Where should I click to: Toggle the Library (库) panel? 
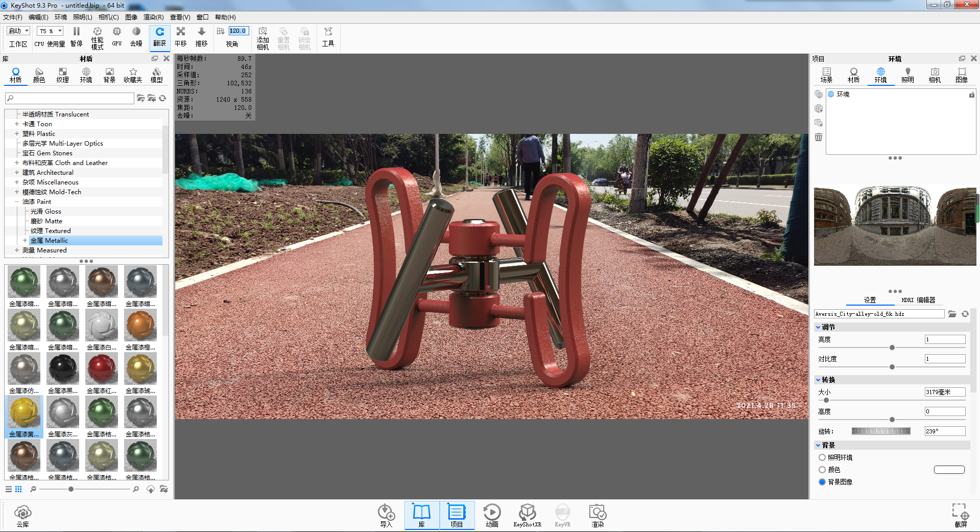[x=422, y=516]
